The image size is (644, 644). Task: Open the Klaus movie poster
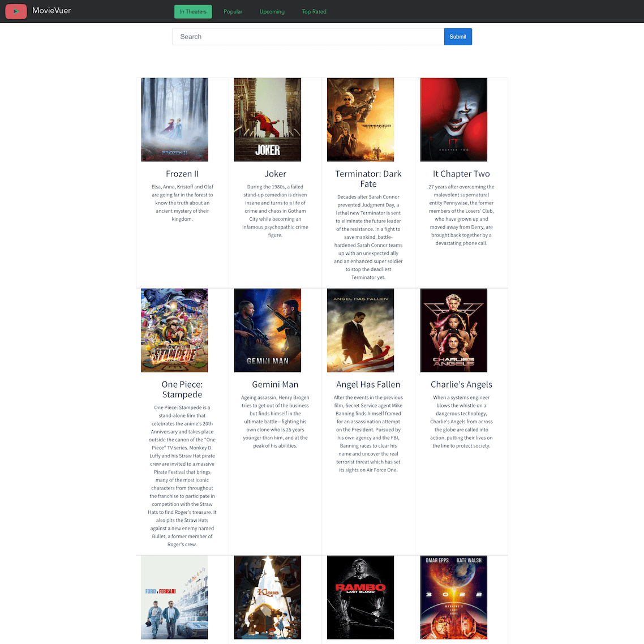click(267, 597)
